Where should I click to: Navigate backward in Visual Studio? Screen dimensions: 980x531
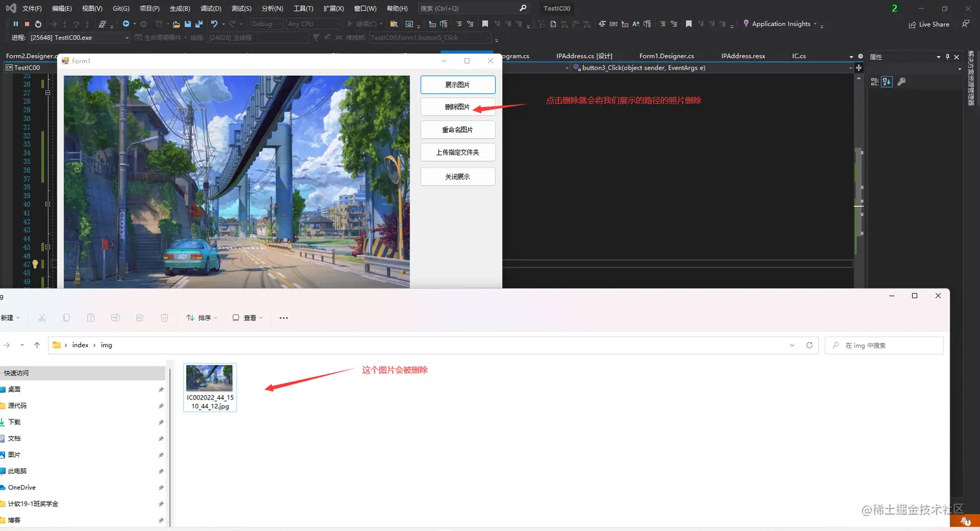[126, 24]
